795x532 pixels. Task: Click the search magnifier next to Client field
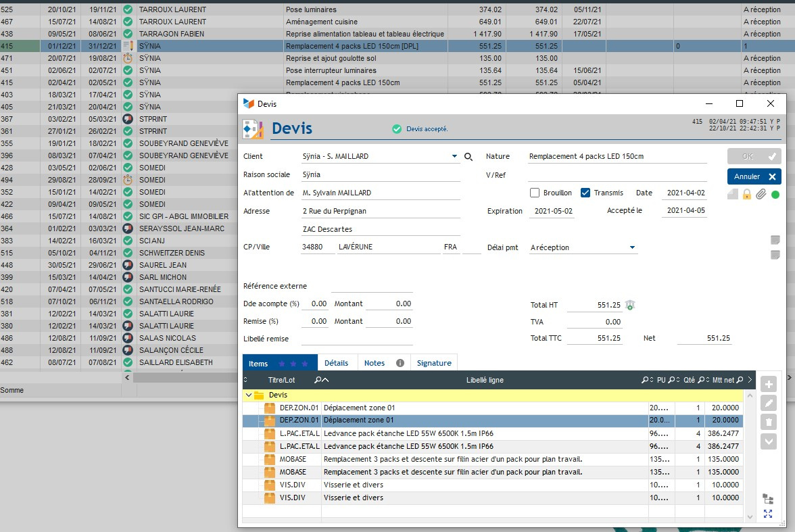(468, 157)
